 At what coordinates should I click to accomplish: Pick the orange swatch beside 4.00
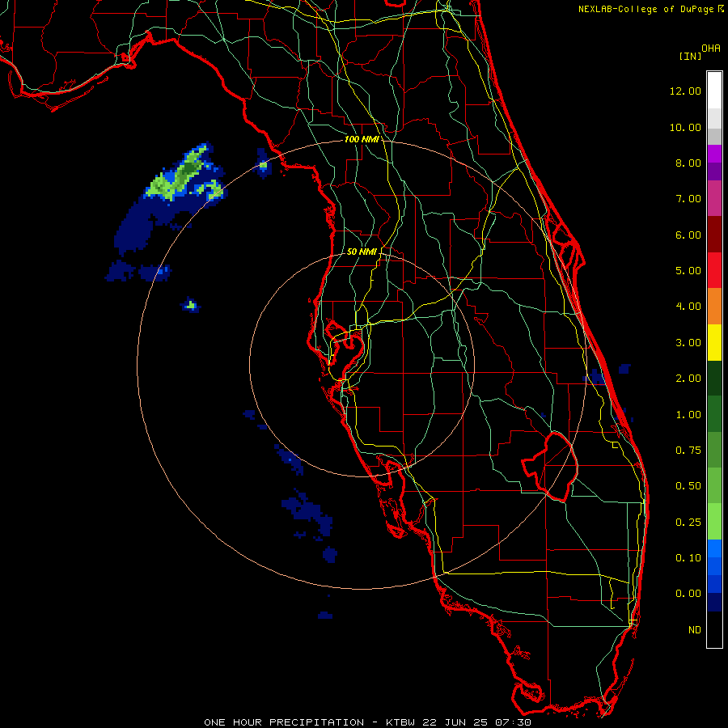[714, 307]
